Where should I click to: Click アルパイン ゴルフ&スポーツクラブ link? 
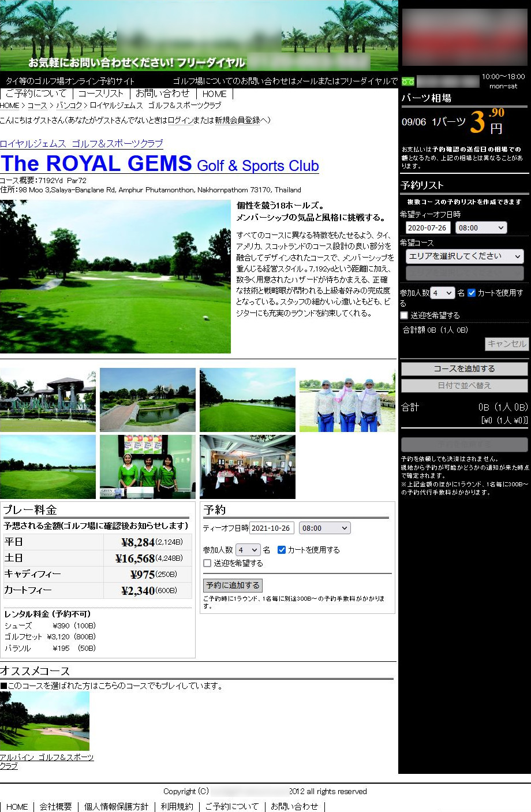[47, 761]
